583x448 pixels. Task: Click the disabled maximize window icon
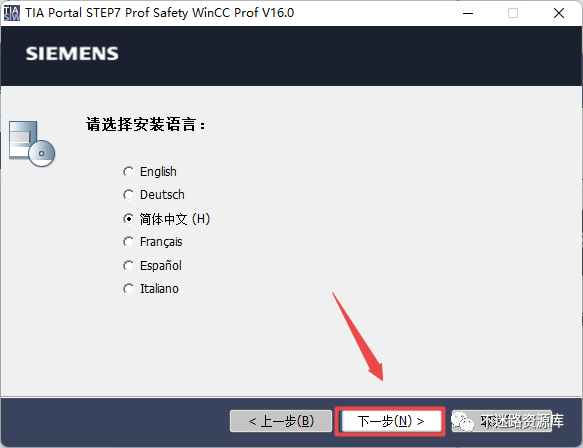(x=513, y=13)
